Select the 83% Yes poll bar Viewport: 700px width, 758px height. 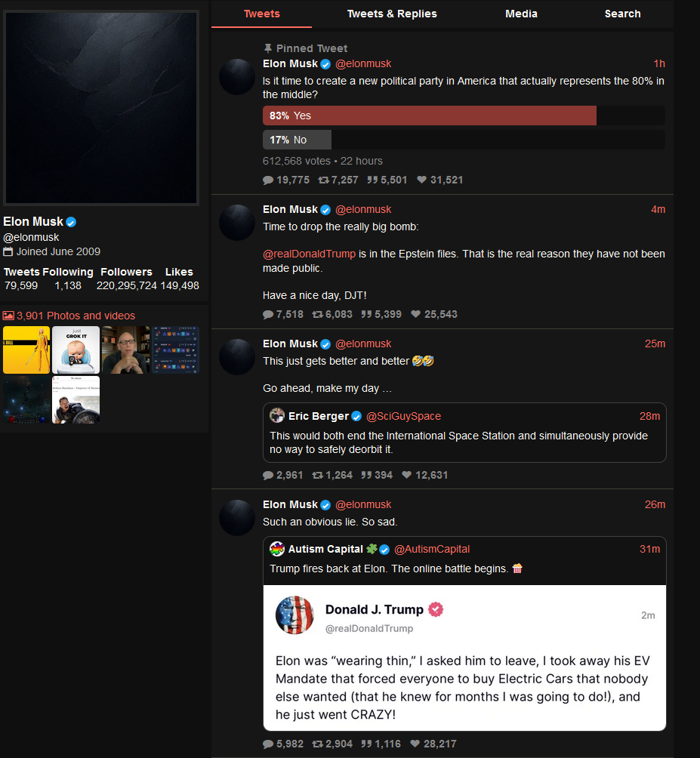tap(429, 116)
